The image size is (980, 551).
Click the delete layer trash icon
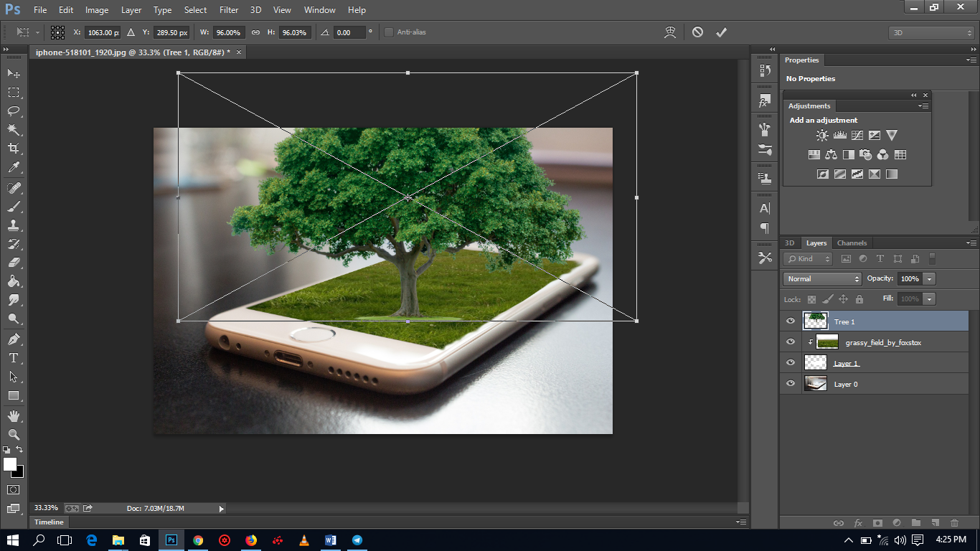coord(954,523)
